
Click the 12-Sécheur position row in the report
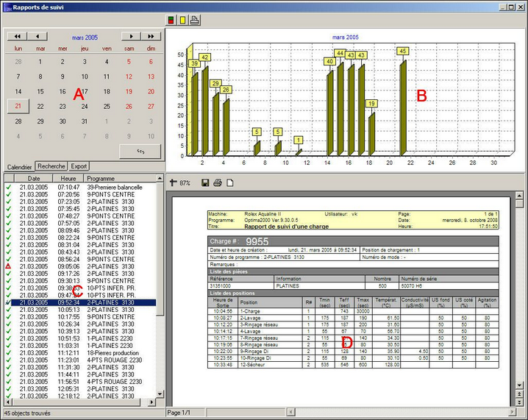[x=353, y=365]
